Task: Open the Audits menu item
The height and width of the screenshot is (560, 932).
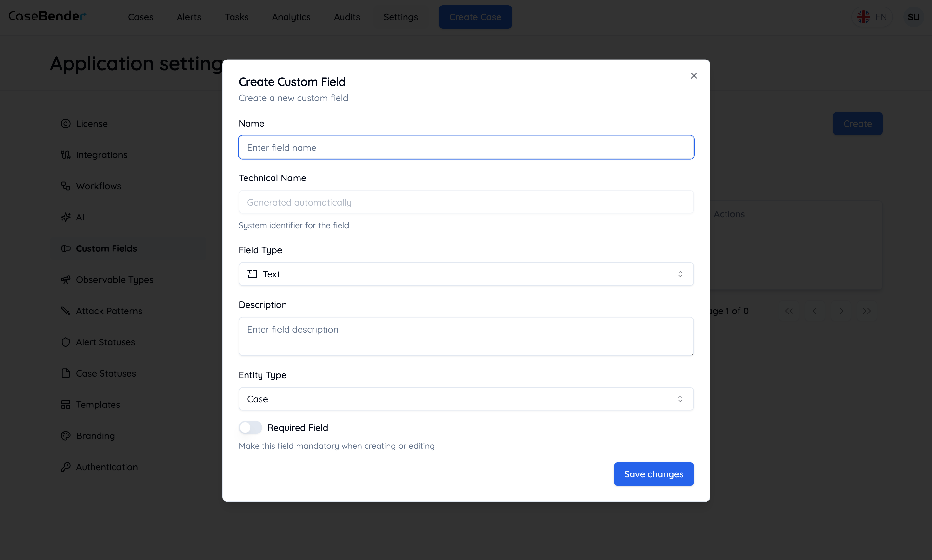Action: (346, 17)
